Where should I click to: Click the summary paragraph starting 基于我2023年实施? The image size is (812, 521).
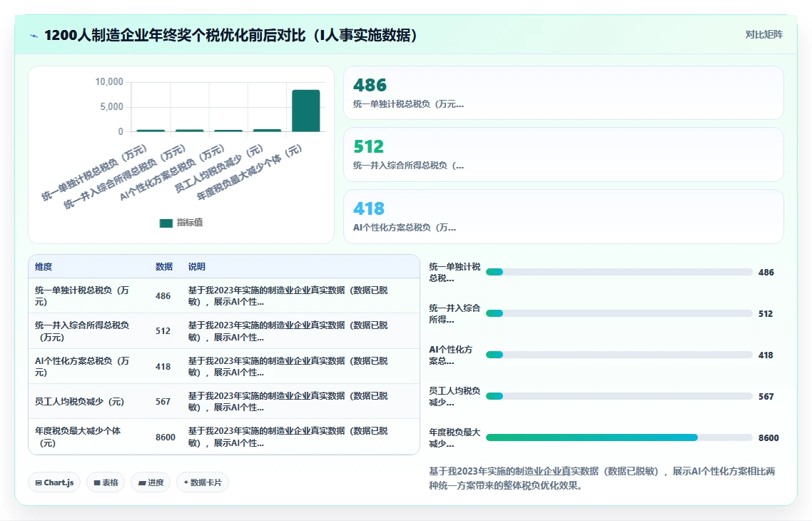(x=602, y=478)
